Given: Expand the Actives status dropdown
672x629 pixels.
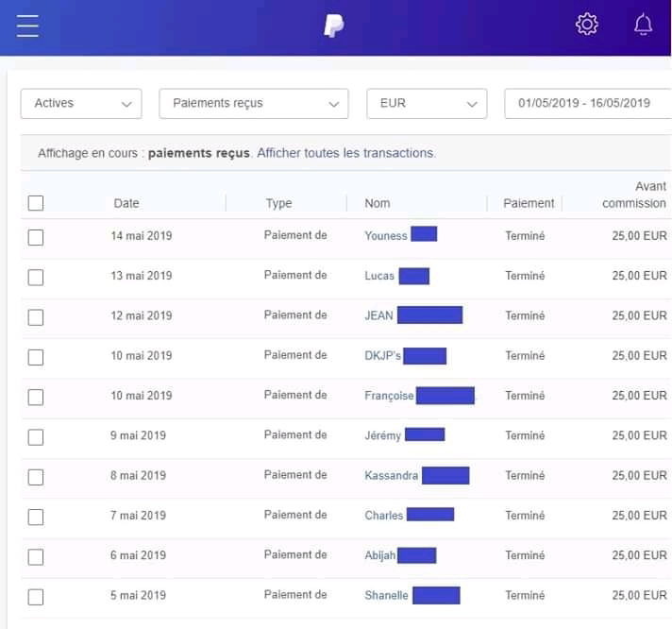Looking at the screenshot, I should tap(81, 104).
